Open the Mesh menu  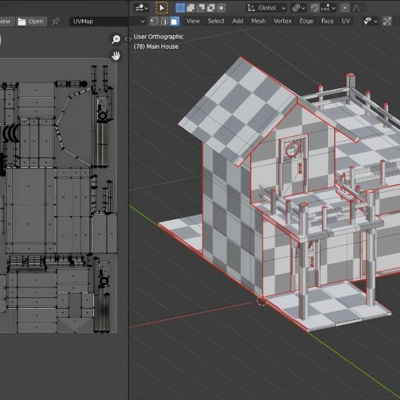click(258, 21)
